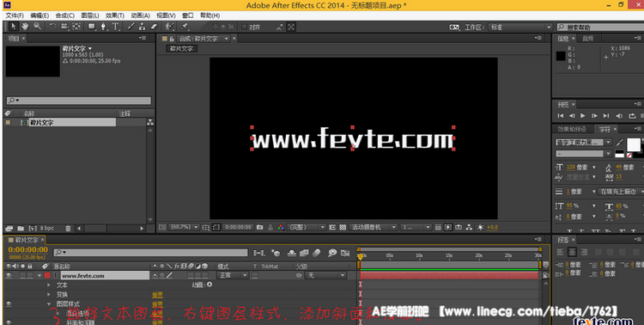644x325 pixels.
Task: Open the graph editor icon
Action: (x=345, y=252)
